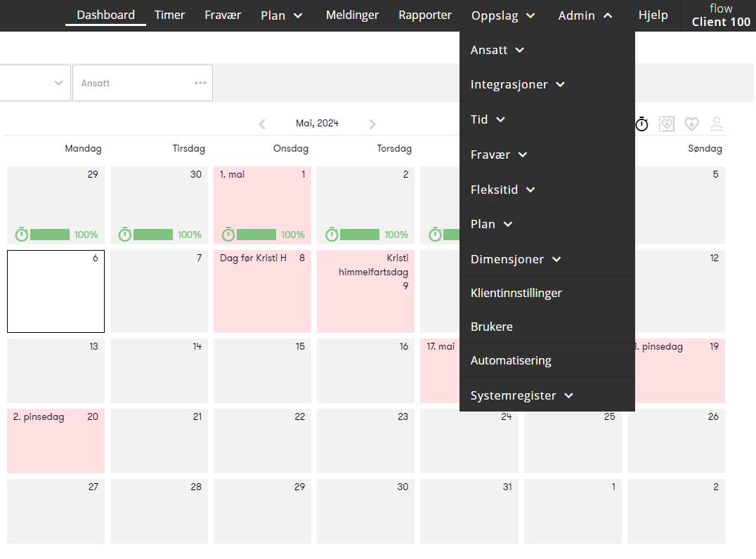
Task: Click the stopwatch icon on Monday 29
Action: coord(22,235)
